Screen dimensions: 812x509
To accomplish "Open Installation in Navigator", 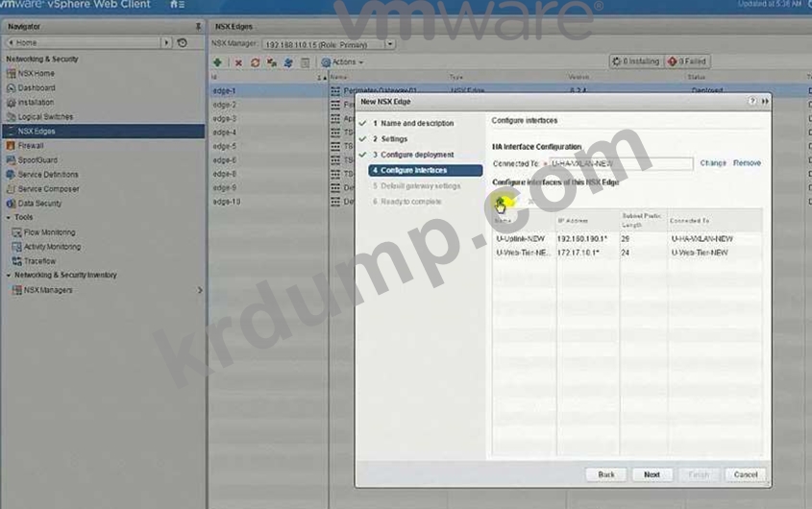I will tap(36, 103).
